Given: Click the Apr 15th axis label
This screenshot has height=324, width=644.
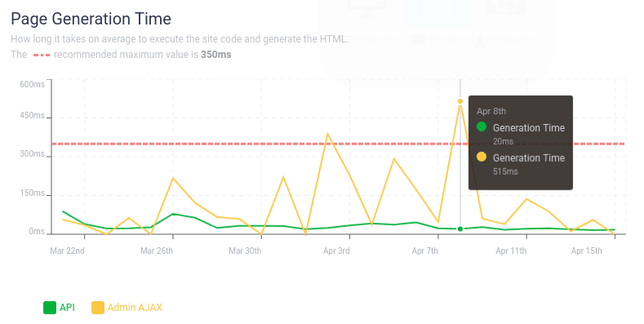Looking at the screenshot, I should [587, 251].
